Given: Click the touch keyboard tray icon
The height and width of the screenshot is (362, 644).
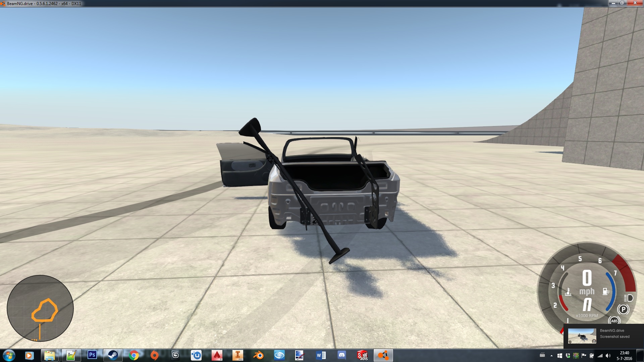Looking at the screenshot, I should (x=542, y=355).
